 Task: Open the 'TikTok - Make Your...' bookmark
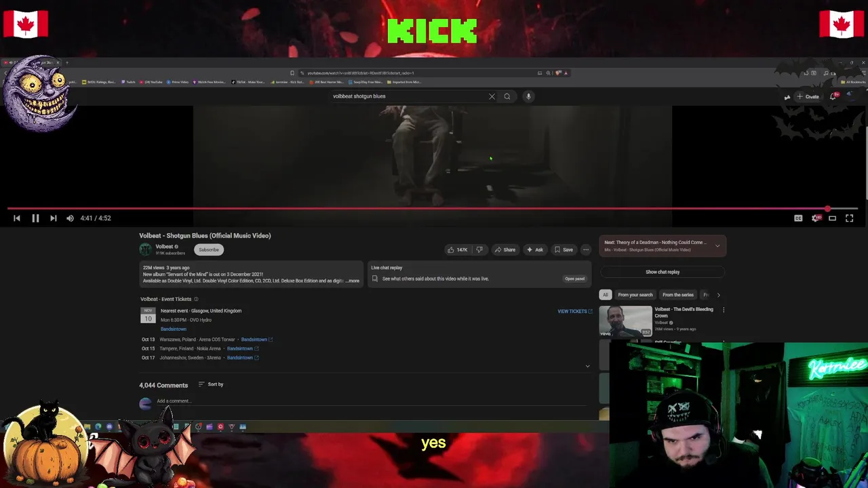point(249,82)
